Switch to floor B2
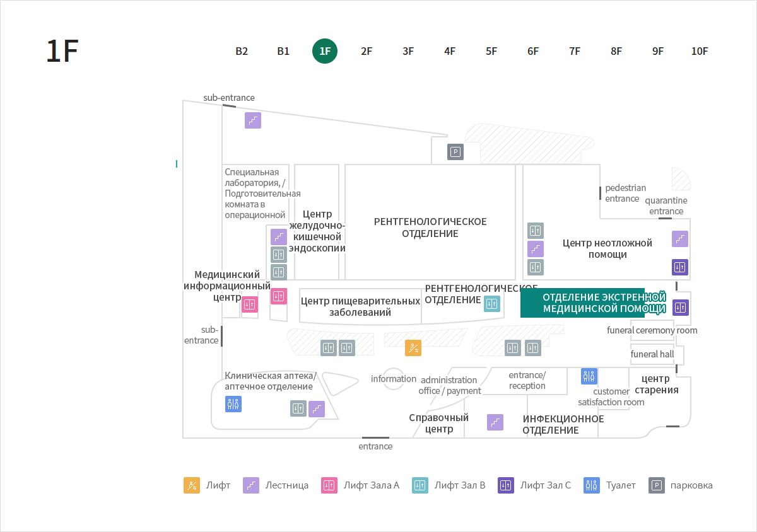 click(x=242, y=52)
